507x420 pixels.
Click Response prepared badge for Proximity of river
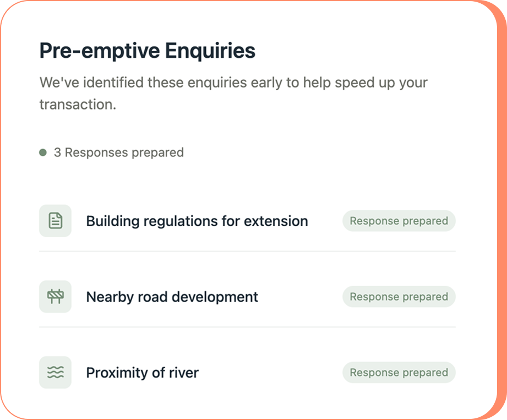pos(399,373)
